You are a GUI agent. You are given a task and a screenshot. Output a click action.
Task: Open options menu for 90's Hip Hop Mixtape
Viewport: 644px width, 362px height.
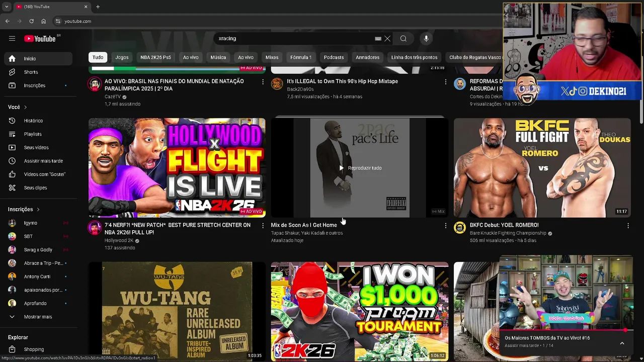445,81
